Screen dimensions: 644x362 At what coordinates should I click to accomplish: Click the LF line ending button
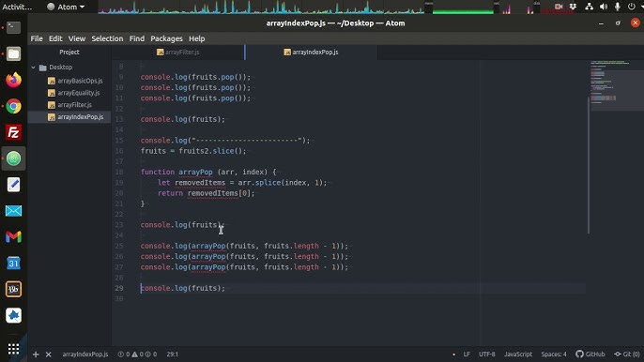click(467, 354)
